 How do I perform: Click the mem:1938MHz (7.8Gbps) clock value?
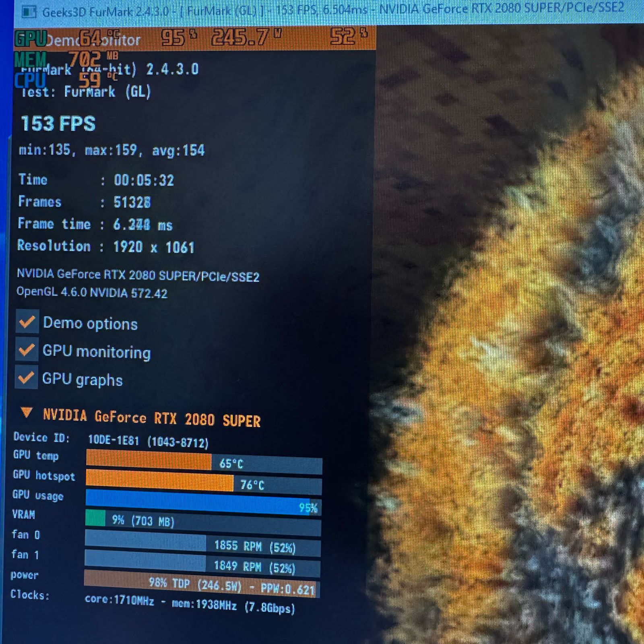pos(233,606)
